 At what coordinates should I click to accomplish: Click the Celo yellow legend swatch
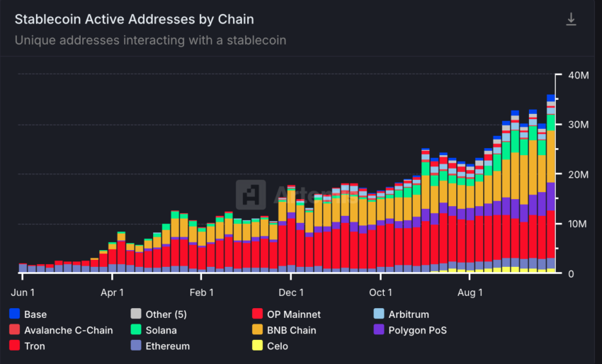tap(257, 346)
